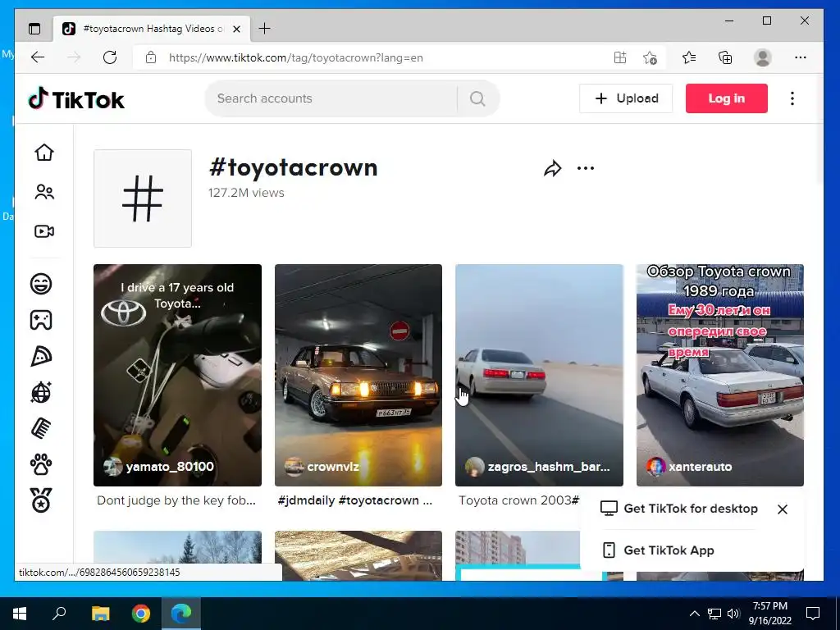Viewport: 840px width, 630px height.
Task: Choose Get TikTok for desktop
Action: (x=679, y=509)
